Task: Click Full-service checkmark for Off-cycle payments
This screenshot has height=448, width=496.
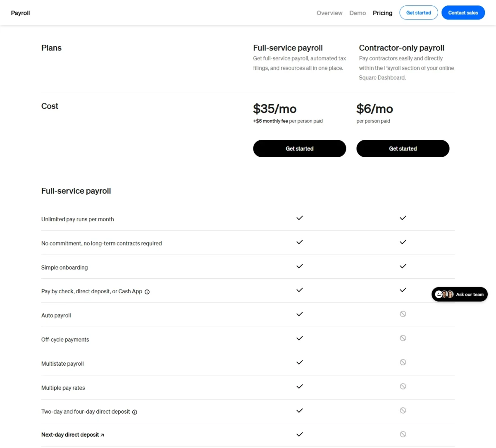Action: 300,338
